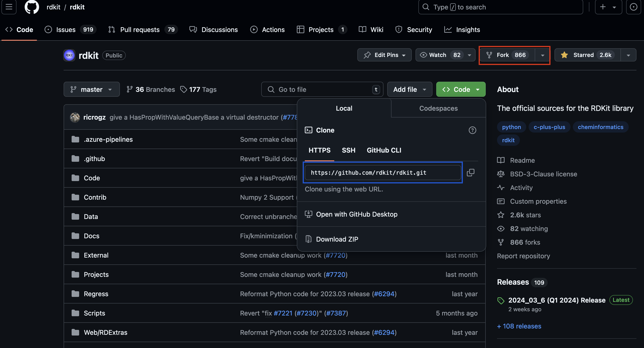This screenshot has width=644, height=348.
Task: Click the search magnifier icon in the header
Action: pyautogui.click(x=425, y=7)
